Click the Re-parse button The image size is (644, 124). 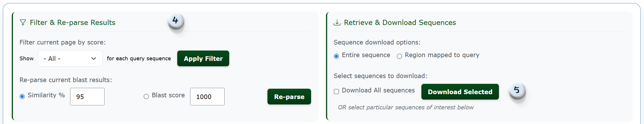click(x=289, y=97)
